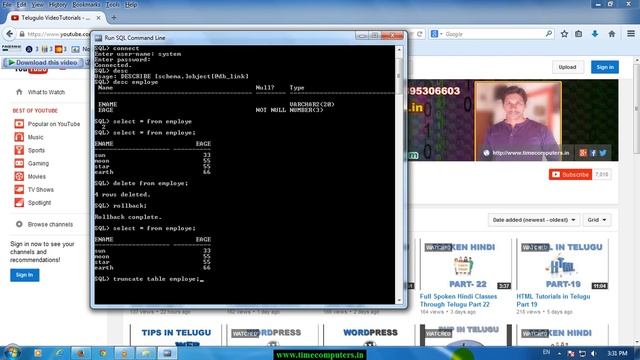
Task: Click Download this video button
Action: coord(43,62)
